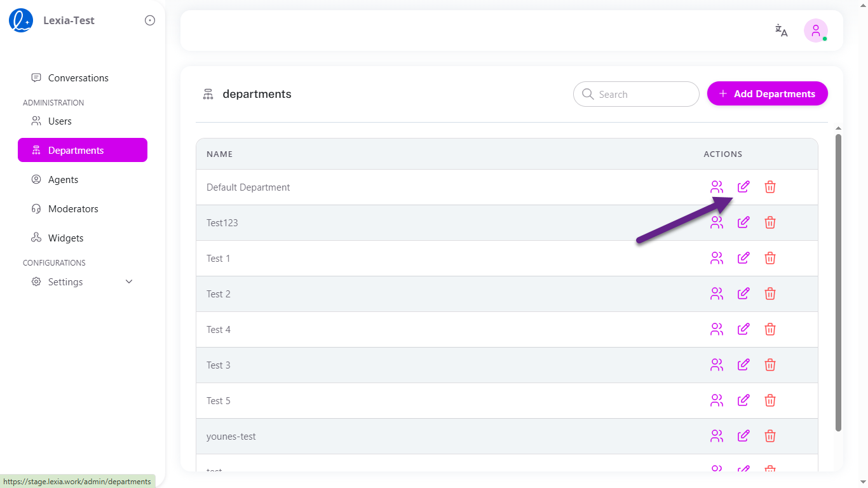The height and width of the screenshot is (488, 868).
Task: Delete younes-test department with trash icon
Action: click(x=770, y=436)
